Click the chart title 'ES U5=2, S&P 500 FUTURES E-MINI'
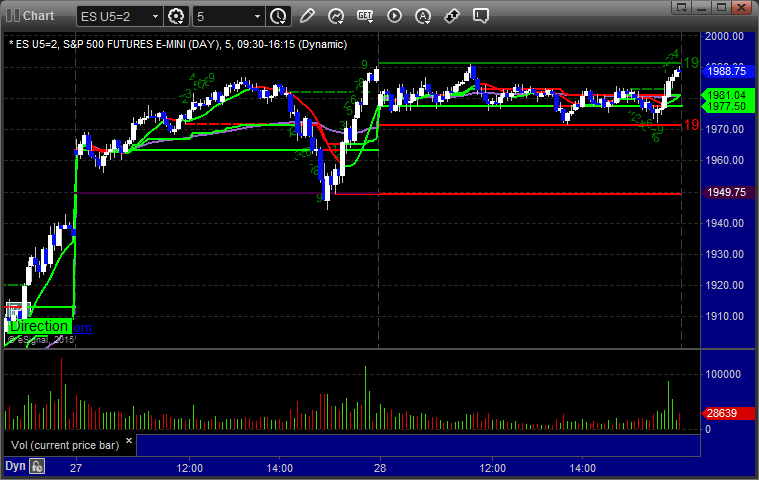 [x=115, y=45]
